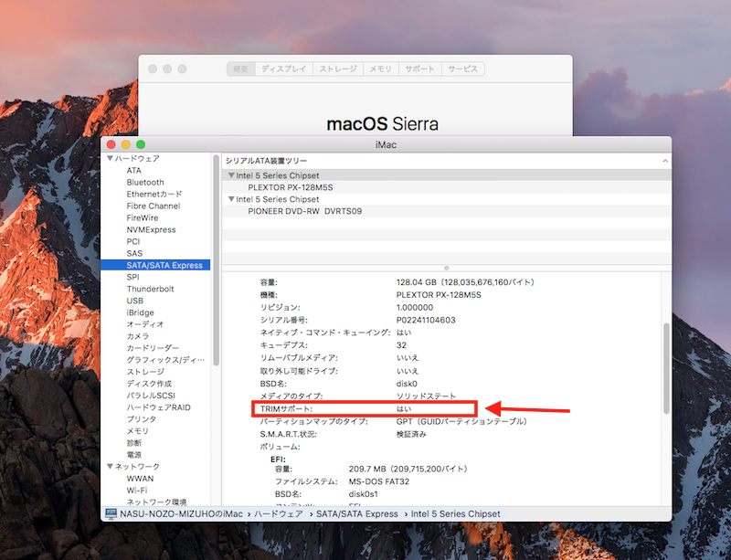Open プリンタ in the sidebar
This screenshot has width=731, height=560.
pyautogui.click(x=142, y=419)
